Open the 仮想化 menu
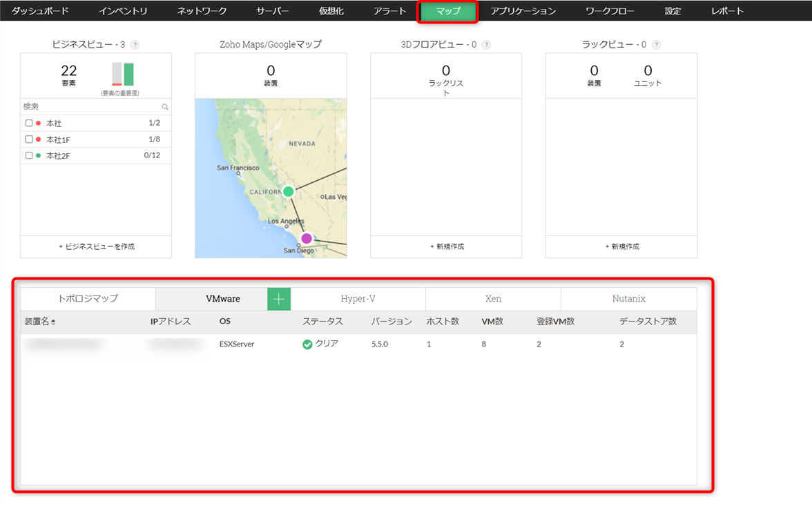Screen dimensions: 812x508 coord(331,11)
